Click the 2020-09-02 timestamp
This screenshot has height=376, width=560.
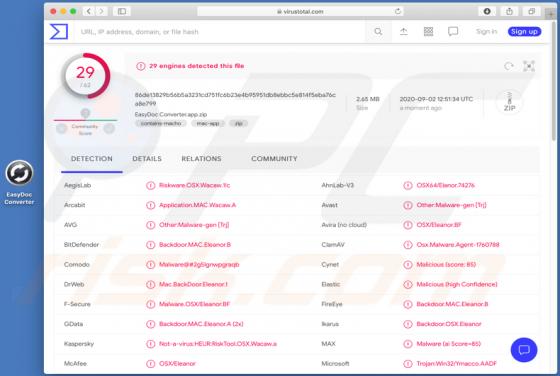click(436, 99)
